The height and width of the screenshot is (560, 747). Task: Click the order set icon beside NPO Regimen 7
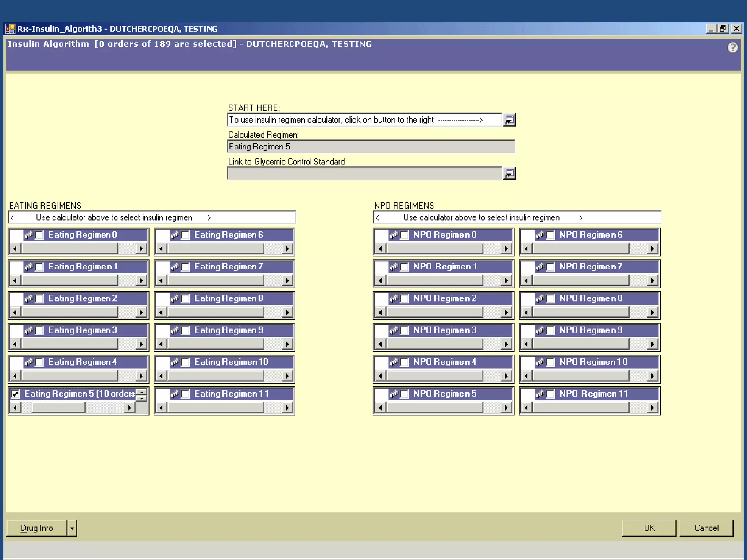[540, 267]
